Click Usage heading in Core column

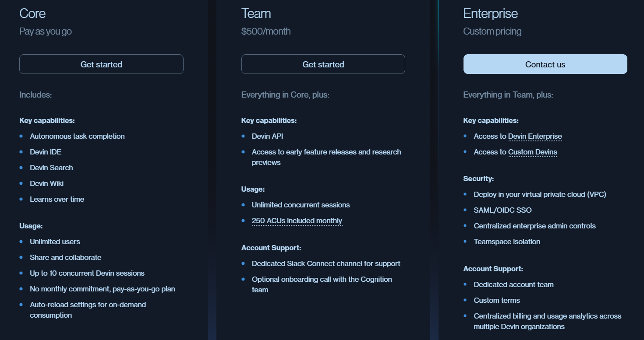tap(31, 226)
